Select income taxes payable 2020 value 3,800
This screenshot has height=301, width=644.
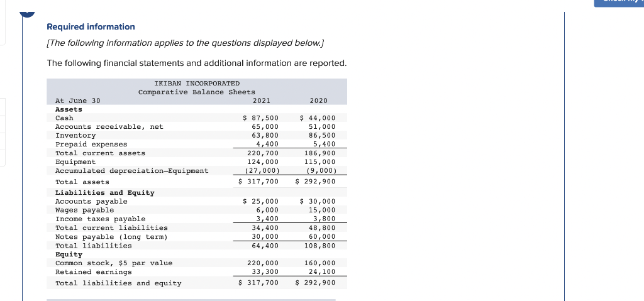[324, 219]
